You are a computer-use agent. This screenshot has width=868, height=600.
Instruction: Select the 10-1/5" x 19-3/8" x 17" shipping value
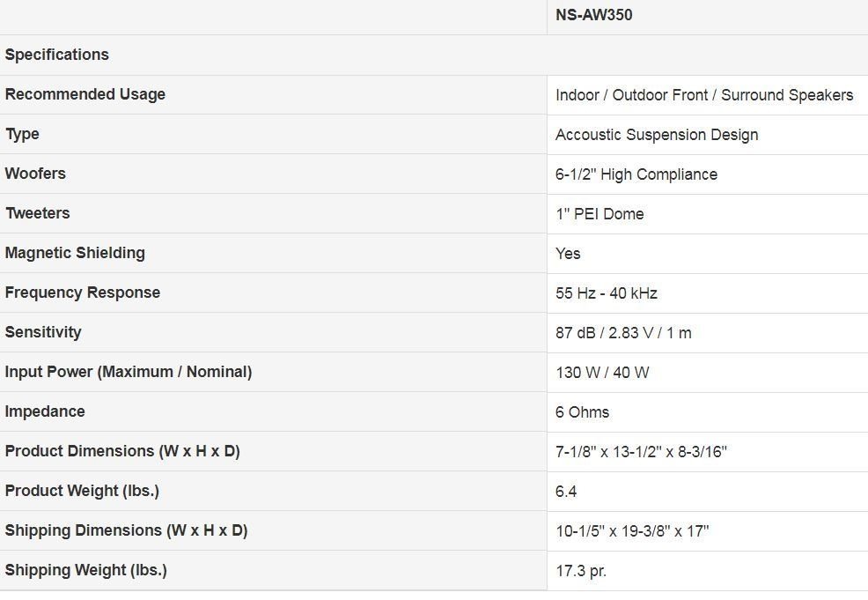(632, 531)
